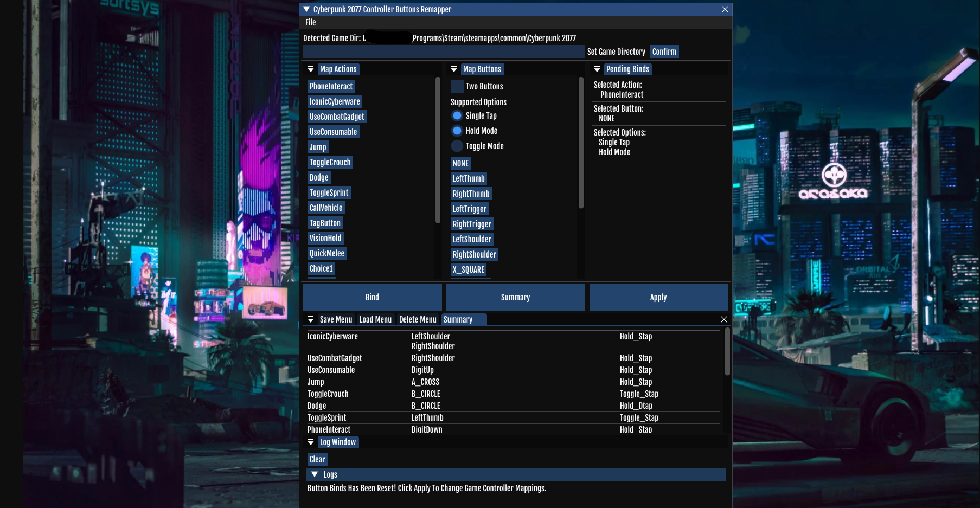Click the IconicCyberware summary row
This screenshot has height=508, width=980.
coord(514,341)
